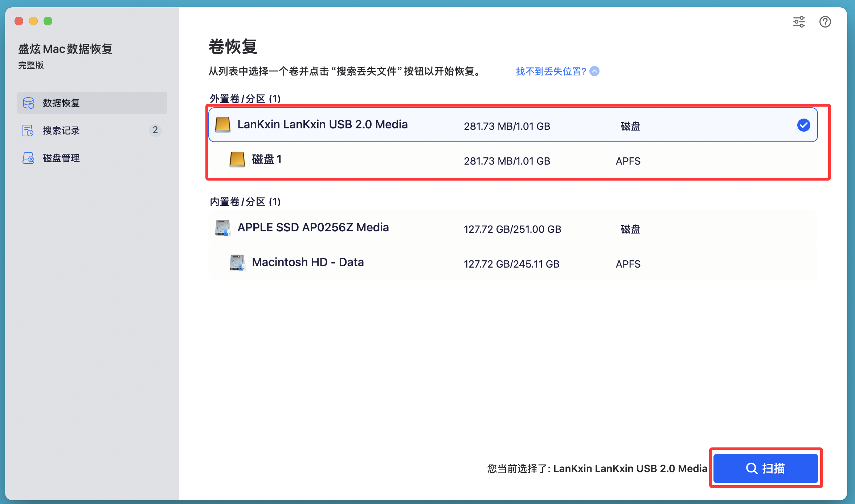
Task: Collapse the 找不到丢失位置 tip section
Action: coord(594,71)
